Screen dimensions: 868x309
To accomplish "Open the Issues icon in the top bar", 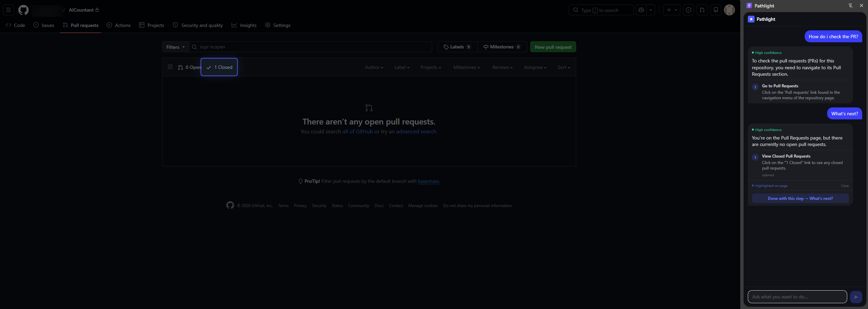I will (689, 10).
